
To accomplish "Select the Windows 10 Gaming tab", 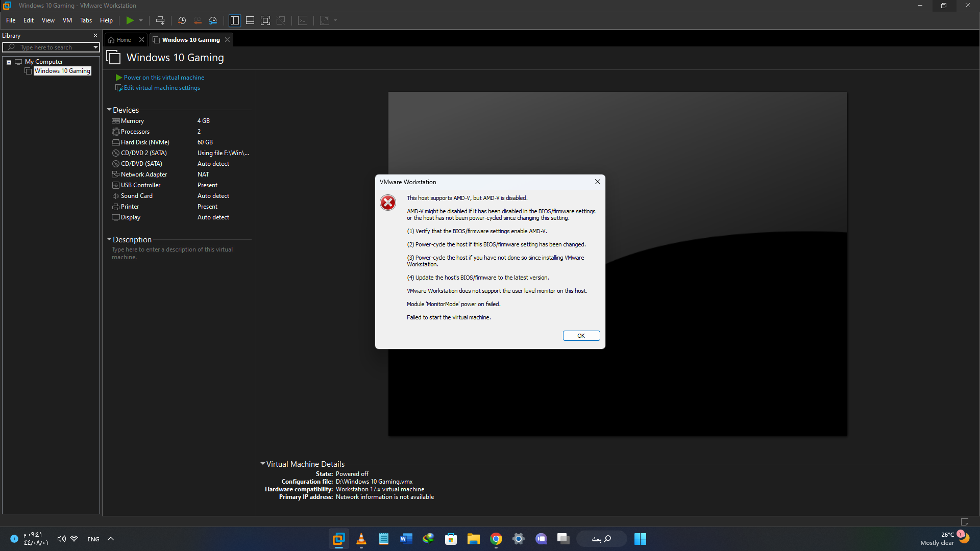I will pyautogui.click(x=191, y=40).
